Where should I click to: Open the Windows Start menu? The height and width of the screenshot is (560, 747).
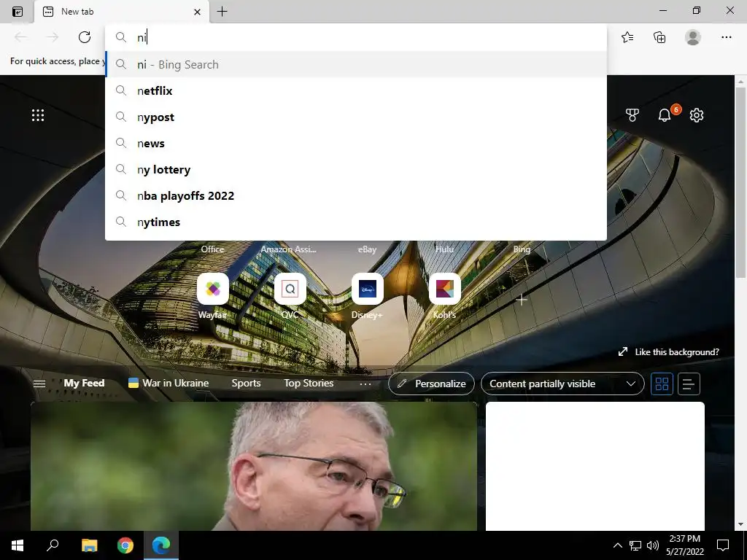click(18, 545)
